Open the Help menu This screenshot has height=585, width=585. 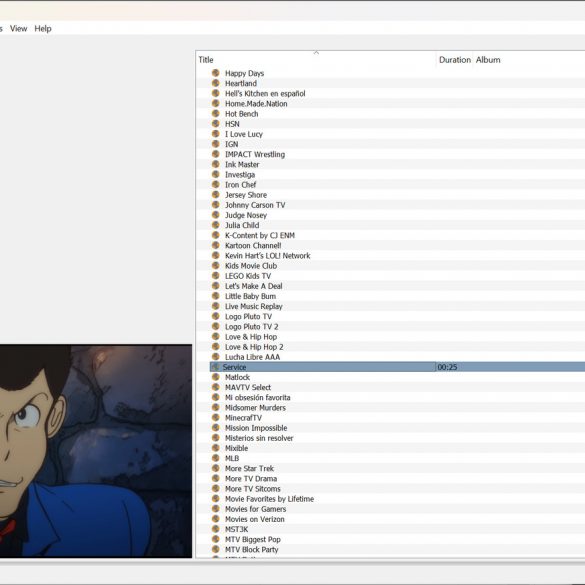pos(43,28)
